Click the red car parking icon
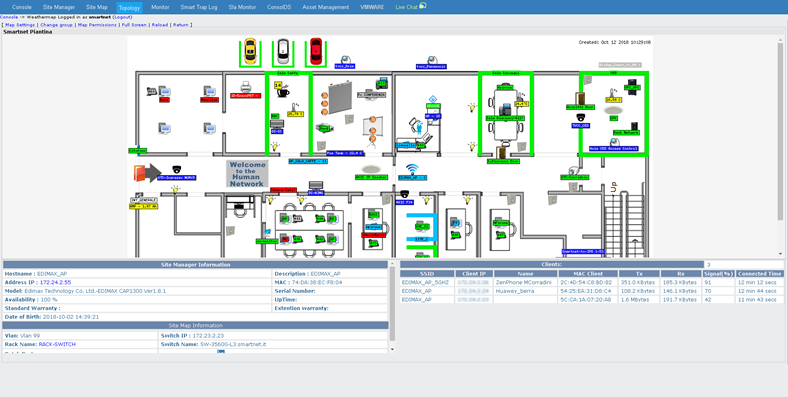Screen dimensions: 788x397 point(316,52)
